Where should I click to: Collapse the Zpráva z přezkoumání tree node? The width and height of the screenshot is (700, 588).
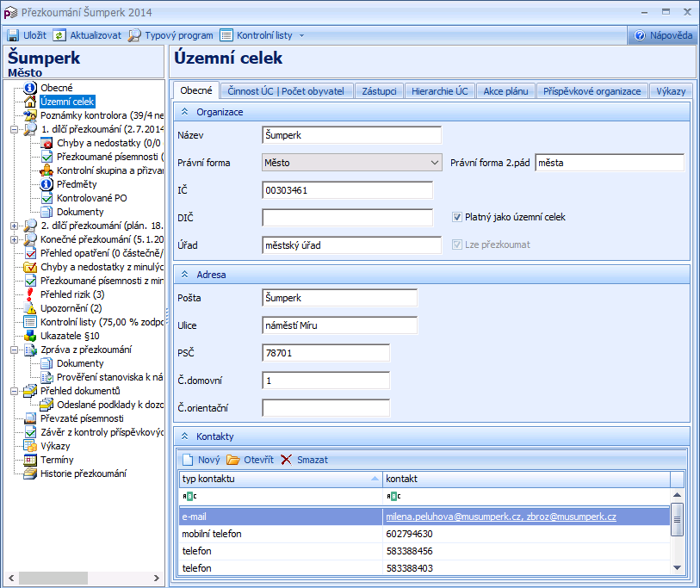[15, 350]
